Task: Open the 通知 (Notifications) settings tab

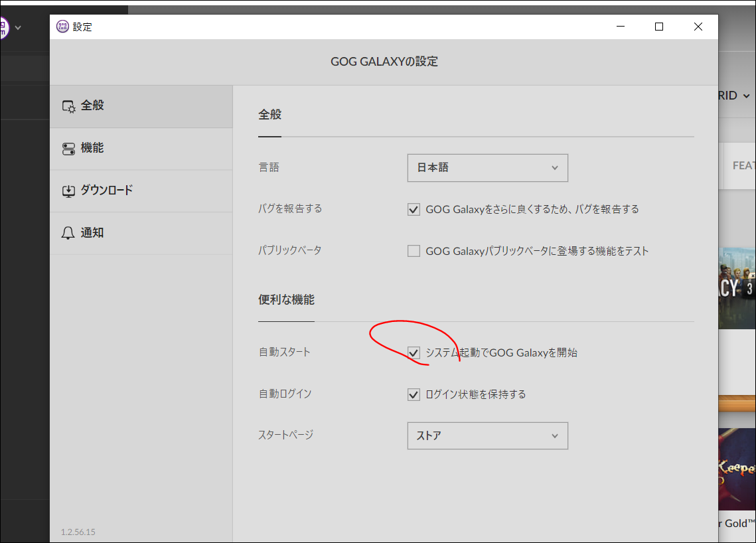Action: click(141, 234)
